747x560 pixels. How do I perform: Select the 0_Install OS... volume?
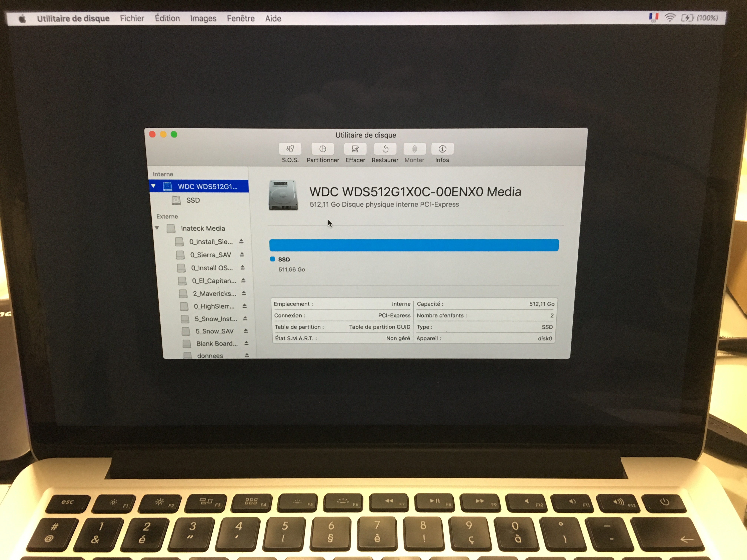212,268
